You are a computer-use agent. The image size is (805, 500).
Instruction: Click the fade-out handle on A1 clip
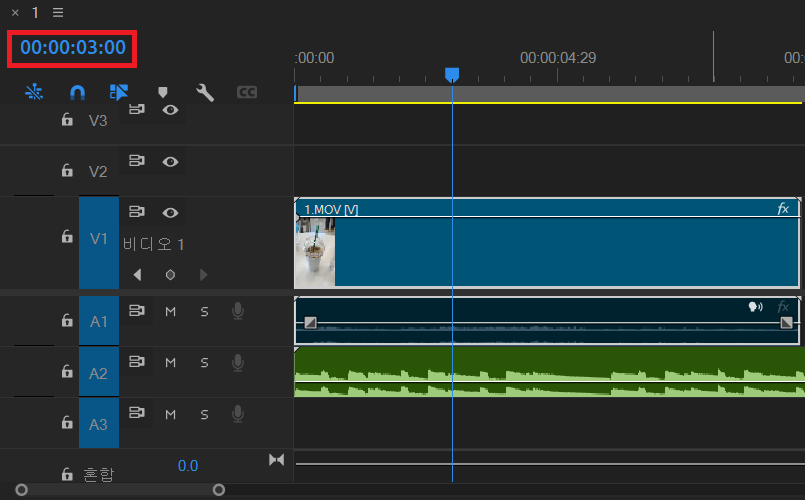point(787,322)
